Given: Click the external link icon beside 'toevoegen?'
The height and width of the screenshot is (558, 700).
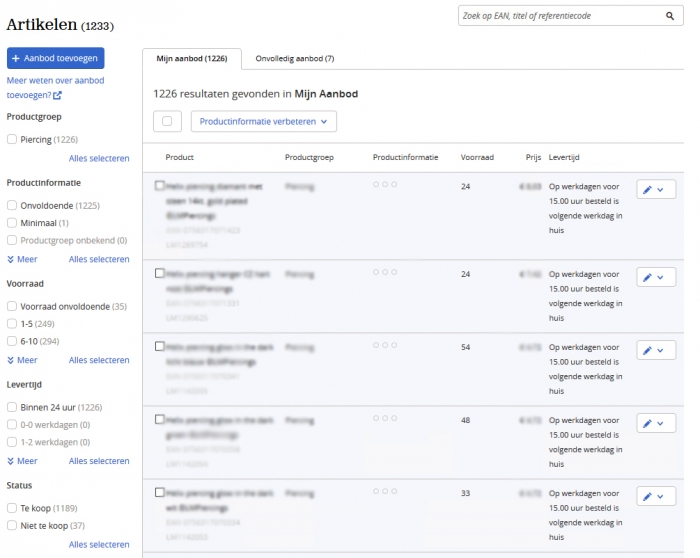Looking at the screenshot, I should pyautogui.click(x=57, y=95).
